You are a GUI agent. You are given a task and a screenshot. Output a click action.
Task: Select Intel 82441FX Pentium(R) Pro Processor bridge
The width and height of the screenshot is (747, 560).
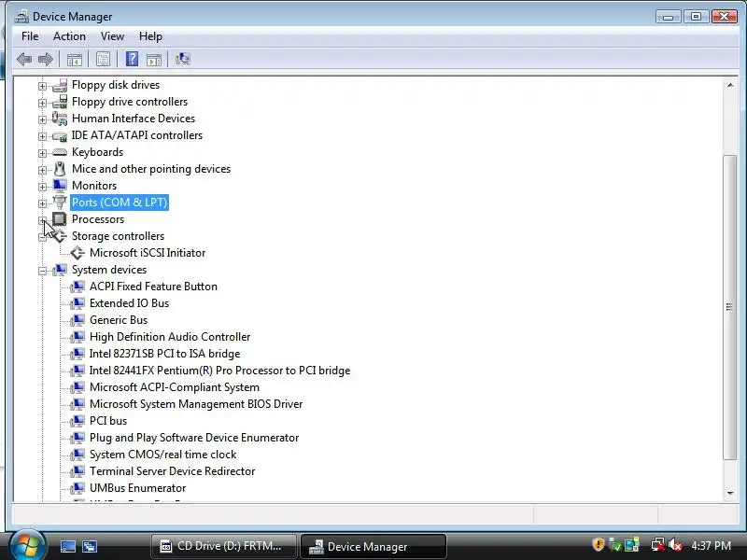pos(219,371)
